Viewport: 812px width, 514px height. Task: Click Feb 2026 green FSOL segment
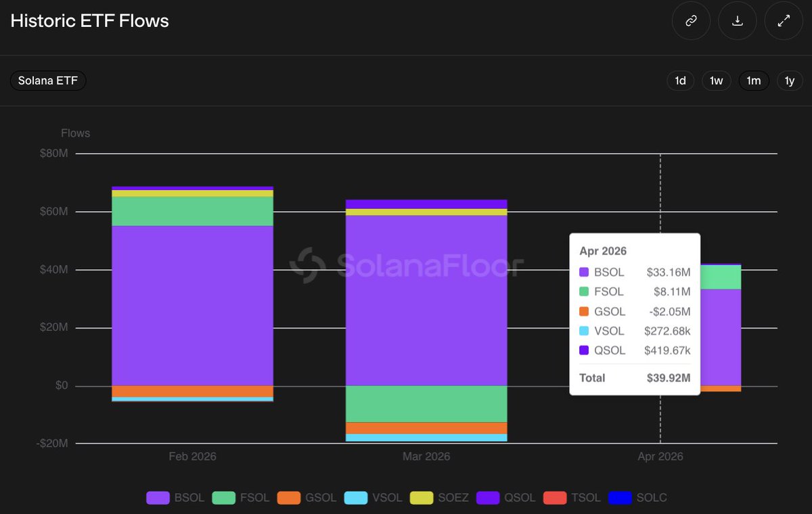click(x=192, y=211)
